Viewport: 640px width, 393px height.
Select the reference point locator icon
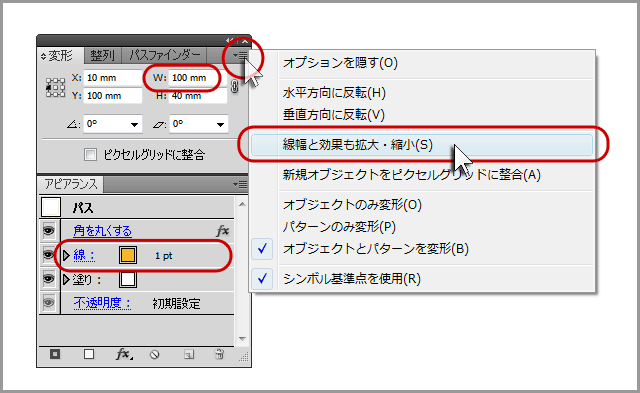55,87
